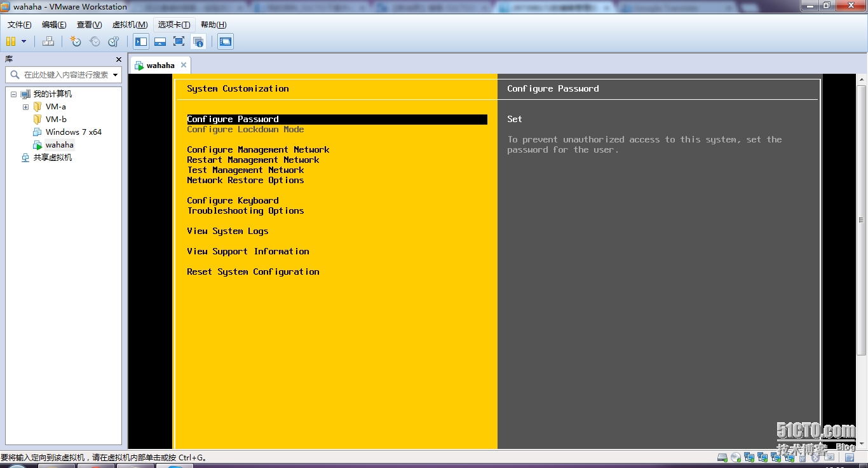This screenshot has width=868, height=468.
Task: Take a snapshot of this virtual machine
Action: coord(76,41)
